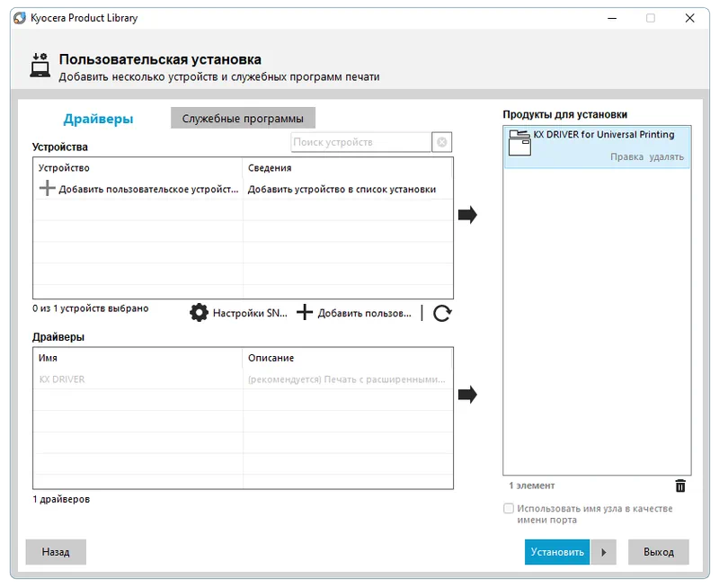Viewport: 719px width, 588px height.
Task: Click Добавить устройство в список установки cell
Action: [x=342, y=189]
